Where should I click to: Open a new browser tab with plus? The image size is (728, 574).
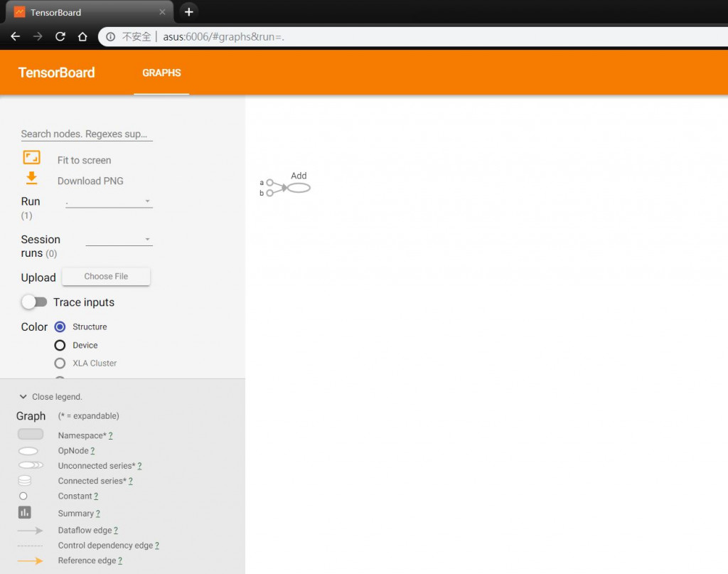point(189,12)
